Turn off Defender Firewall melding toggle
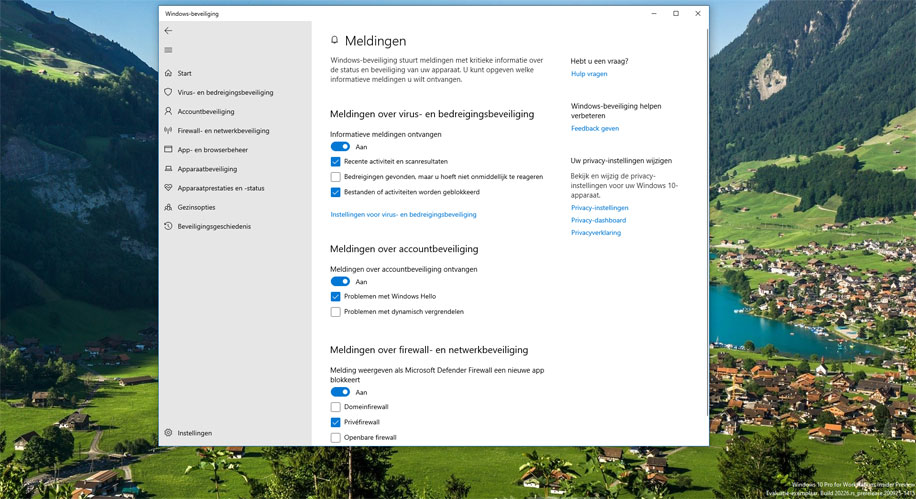 340,392
